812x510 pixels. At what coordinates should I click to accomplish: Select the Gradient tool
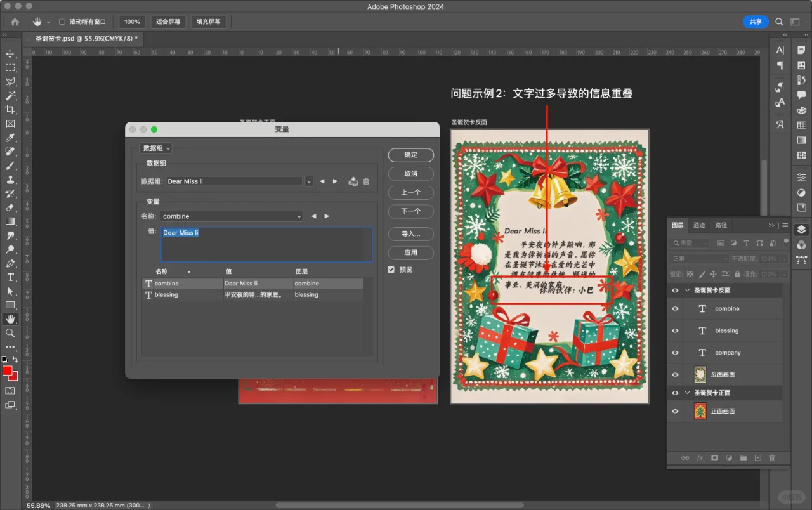[10, 221]
